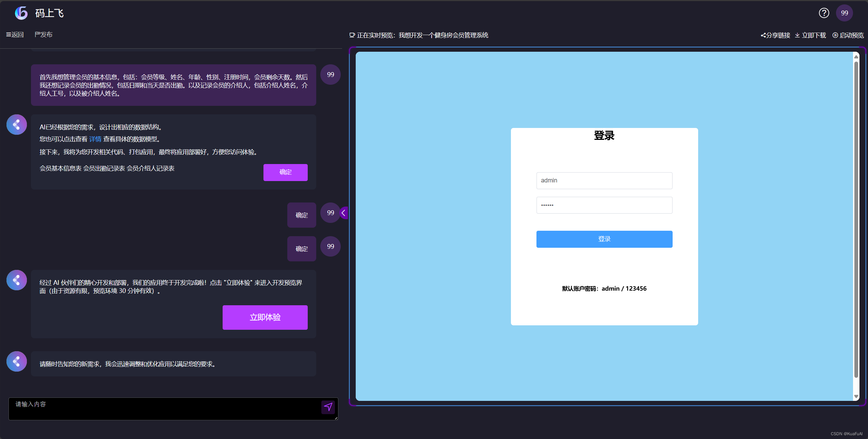Click blue 登录 button in preview
The width and height of the screenshot is (868, 439).
click(x=604, y=239)
